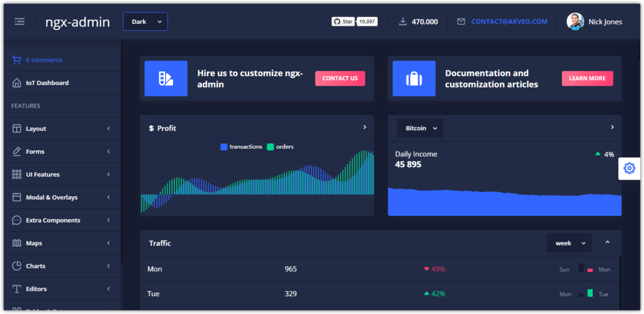
Task: Click the CONTACT US button
Action: tap(340, 78)
